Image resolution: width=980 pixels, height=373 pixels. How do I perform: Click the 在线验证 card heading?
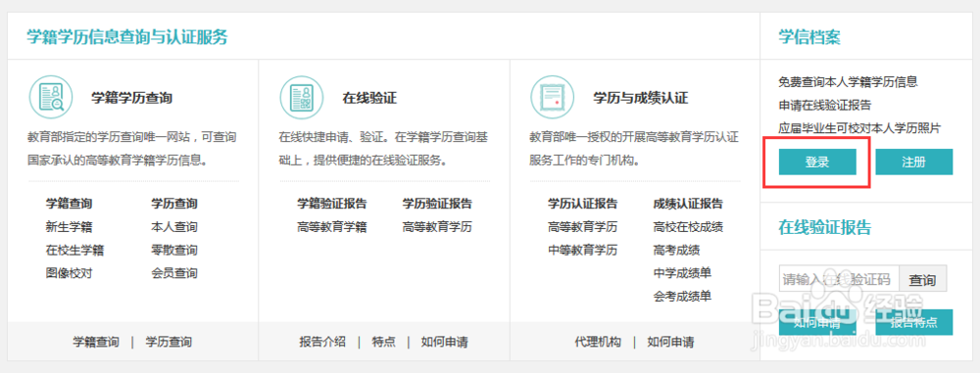click(x=369, y=98)
